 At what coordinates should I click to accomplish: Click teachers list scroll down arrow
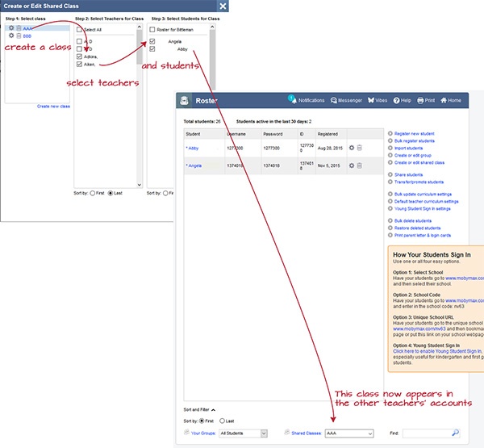140,185
